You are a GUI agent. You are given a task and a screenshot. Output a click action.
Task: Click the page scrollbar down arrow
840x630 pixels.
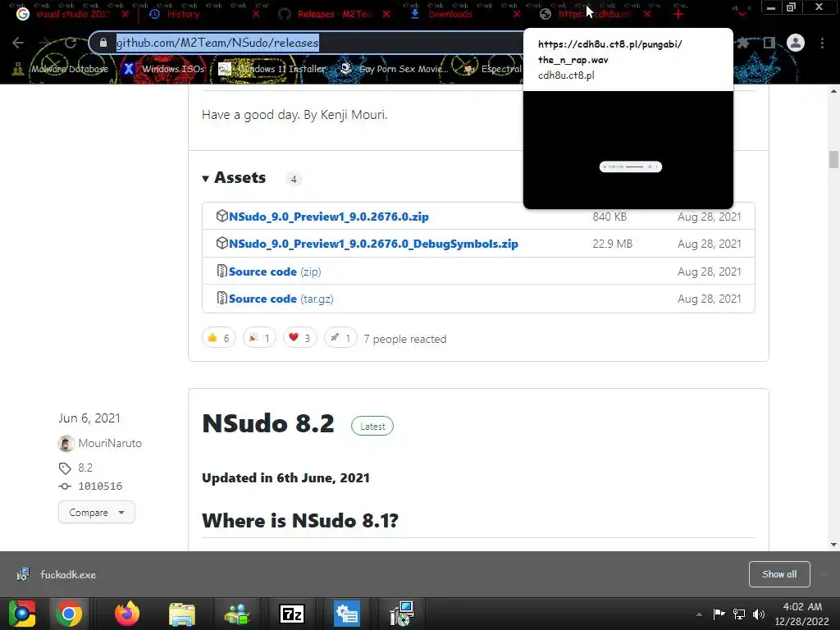(833, 545)
